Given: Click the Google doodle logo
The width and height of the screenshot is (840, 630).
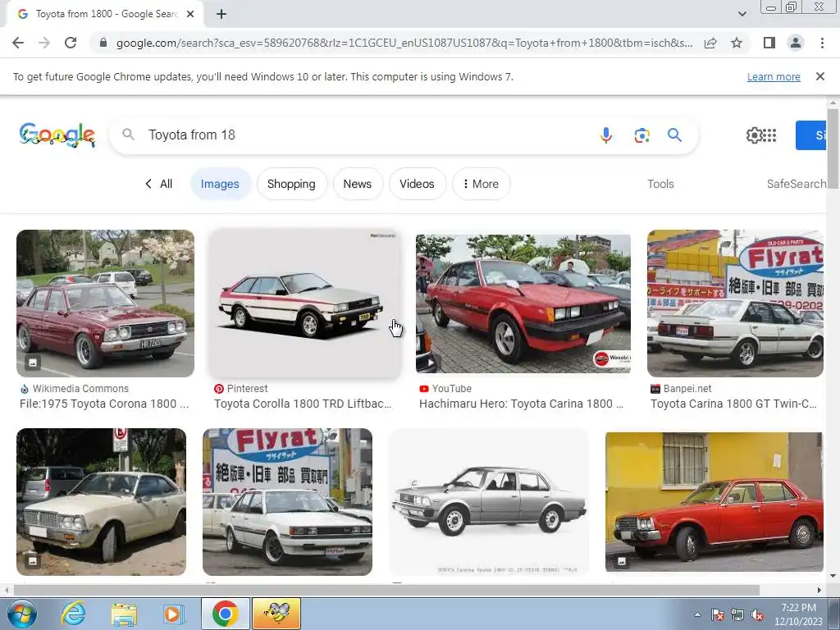Looking at the screenshot, I should click(57, 135).
